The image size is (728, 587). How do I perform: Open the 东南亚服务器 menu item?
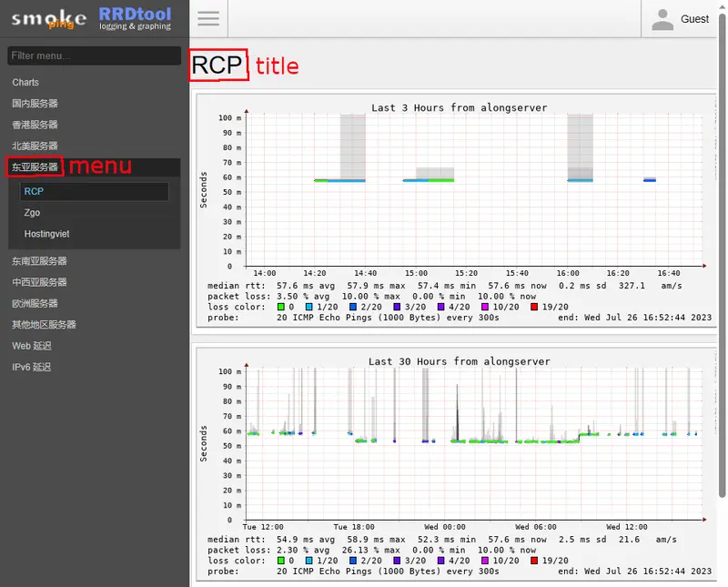(39, 261)
